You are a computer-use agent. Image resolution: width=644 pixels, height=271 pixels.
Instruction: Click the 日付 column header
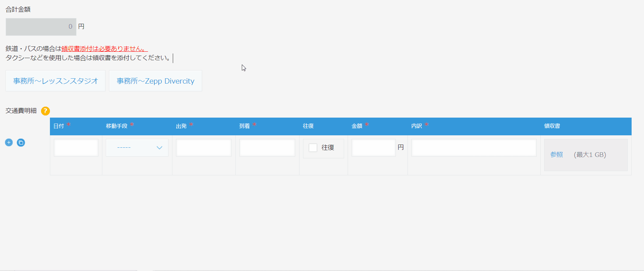click(x=59, y=126)
